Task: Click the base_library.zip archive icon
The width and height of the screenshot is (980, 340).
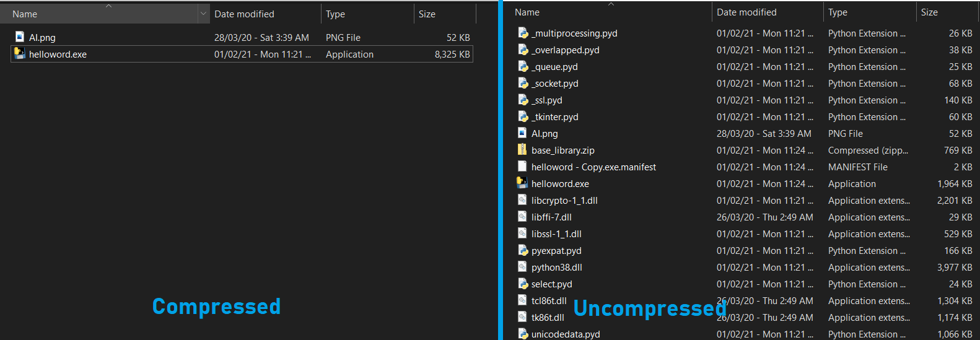Action: pos(523,150)
